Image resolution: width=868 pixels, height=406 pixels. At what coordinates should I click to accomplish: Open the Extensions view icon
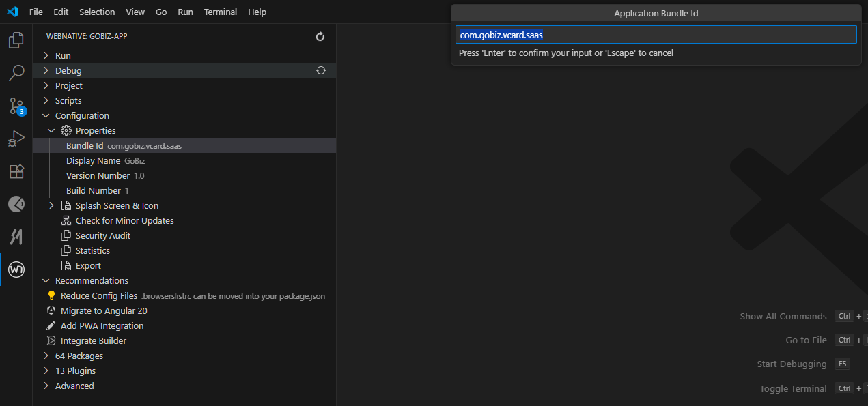click(x=16, y=171)
